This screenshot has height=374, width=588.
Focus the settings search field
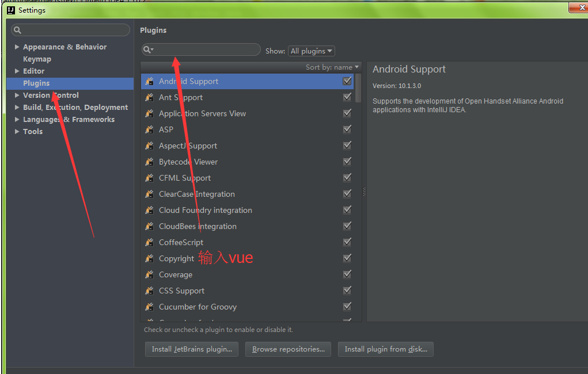click(x=70, y=30)
